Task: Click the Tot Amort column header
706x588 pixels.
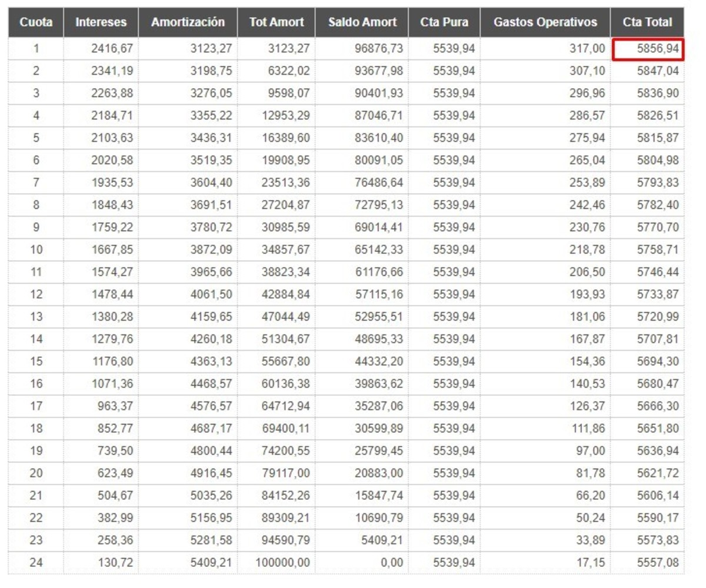Action: [x=276, y=22]
